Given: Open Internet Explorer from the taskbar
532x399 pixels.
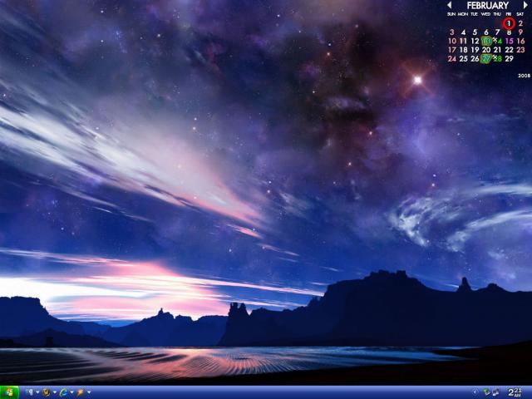Looking at the screenshot, I should click(x=63, y=392).
